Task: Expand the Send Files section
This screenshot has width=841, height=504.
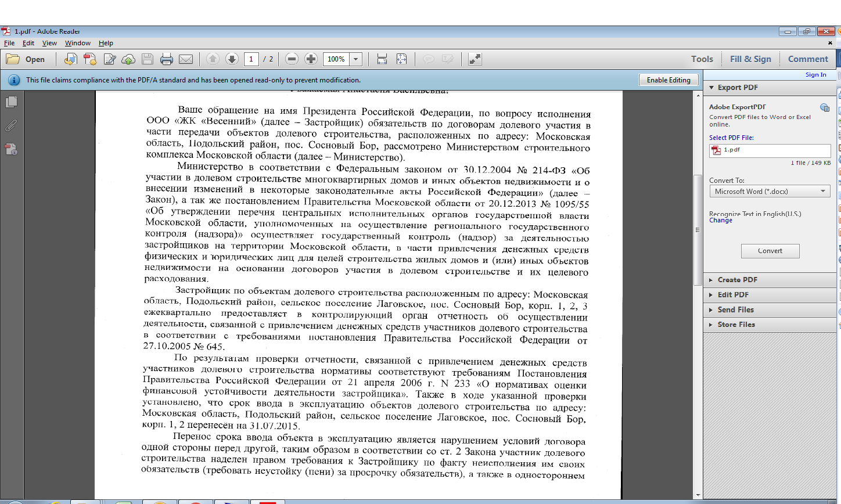Action: [735, 310]
